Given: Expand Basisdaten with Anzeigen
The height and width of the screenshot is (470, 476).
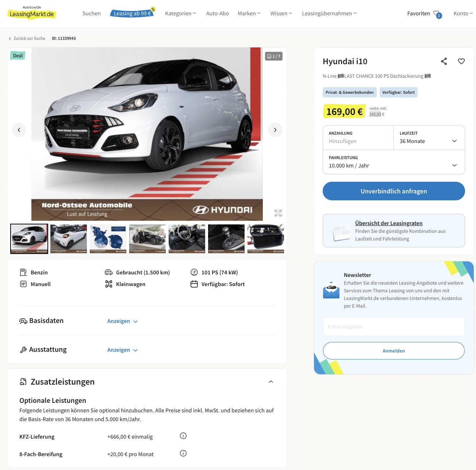Looking at the screenshot, I should click(x=123, y=321).
